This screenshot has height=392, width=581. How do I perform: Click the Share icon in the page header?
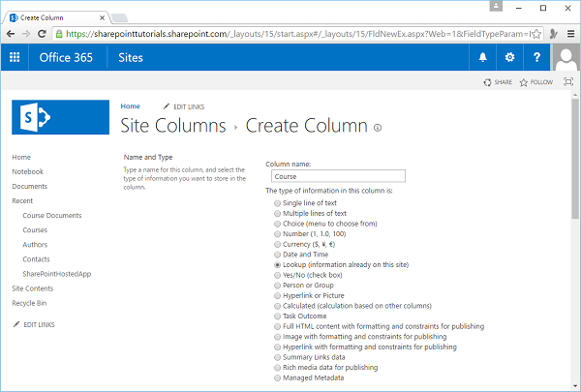(x=488, y=83)
